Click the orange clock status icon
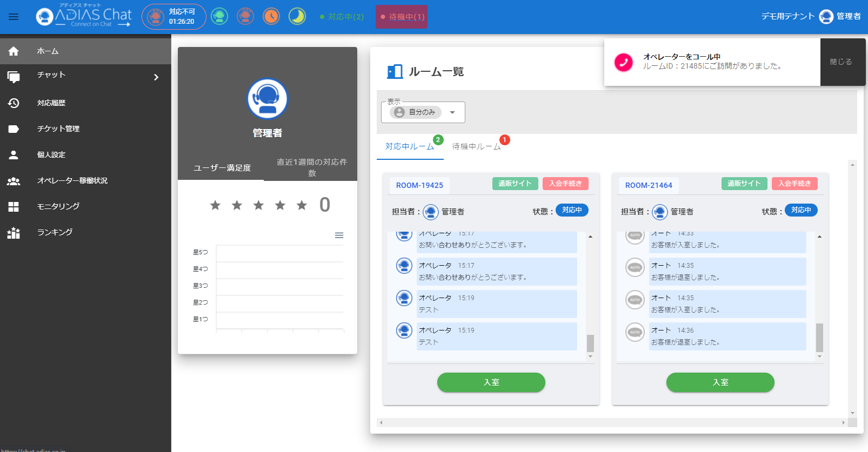The height and width of the screenshot is (452, 868). [271, 17]
